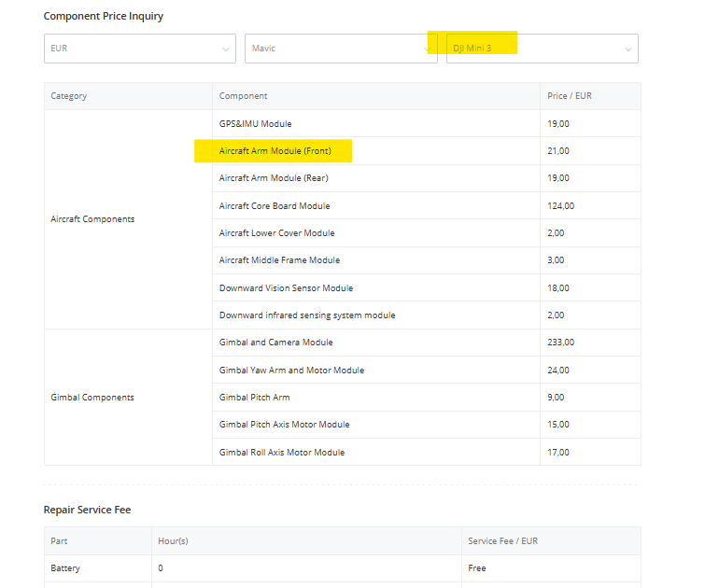Open the Mavic series dropdown
The width and height of the screenshot is (705, 588).
coord(341,49)
